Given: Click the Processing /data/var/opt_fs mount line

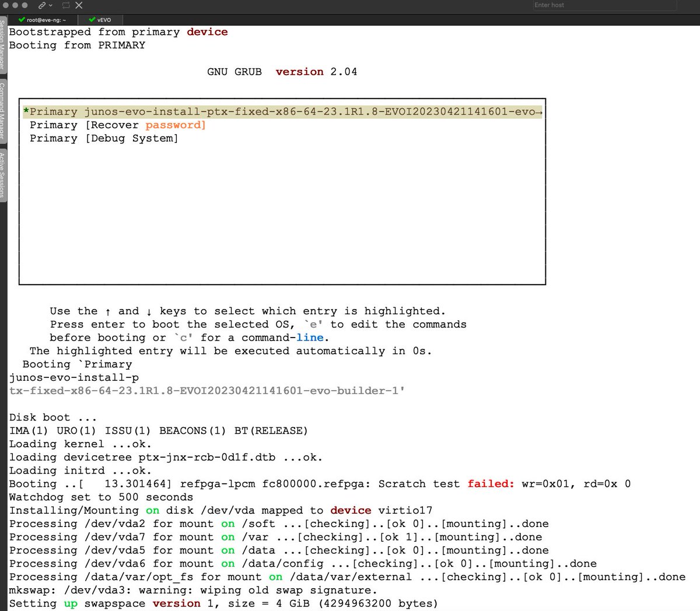Looking at the screenshot, I should [347, 577].
